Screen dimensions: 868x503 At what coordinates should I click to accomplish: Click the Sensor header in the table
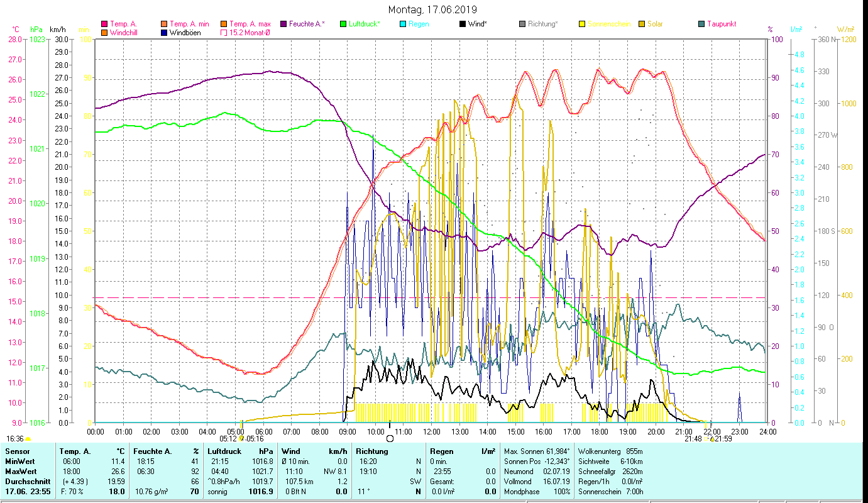coord(17,451)
